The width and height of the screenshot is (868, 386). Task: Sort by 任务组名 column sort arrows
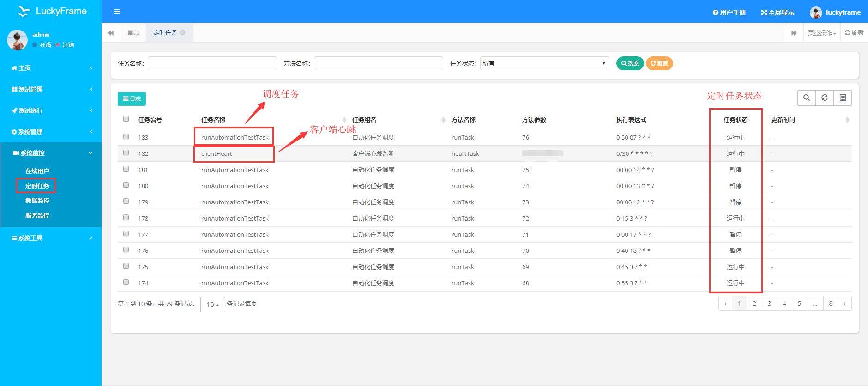point(443,120)
